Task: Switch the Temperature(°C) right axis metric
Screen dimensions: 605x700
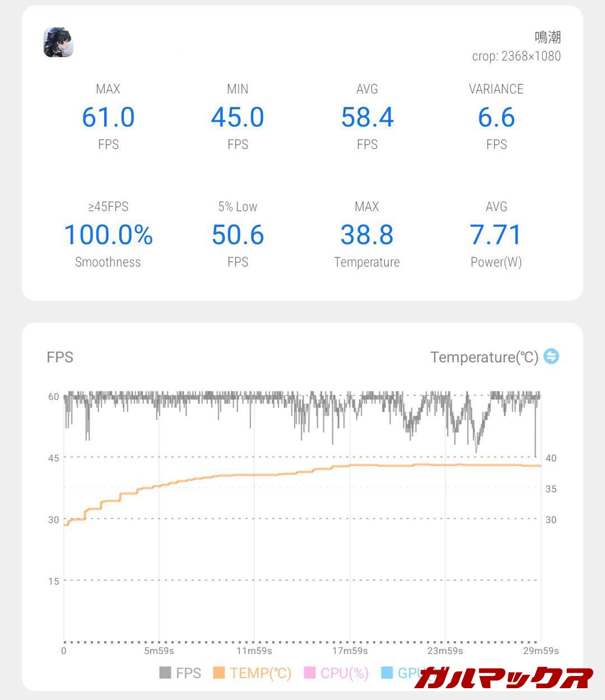Action: pyautogui.click(x=484, y=357)
